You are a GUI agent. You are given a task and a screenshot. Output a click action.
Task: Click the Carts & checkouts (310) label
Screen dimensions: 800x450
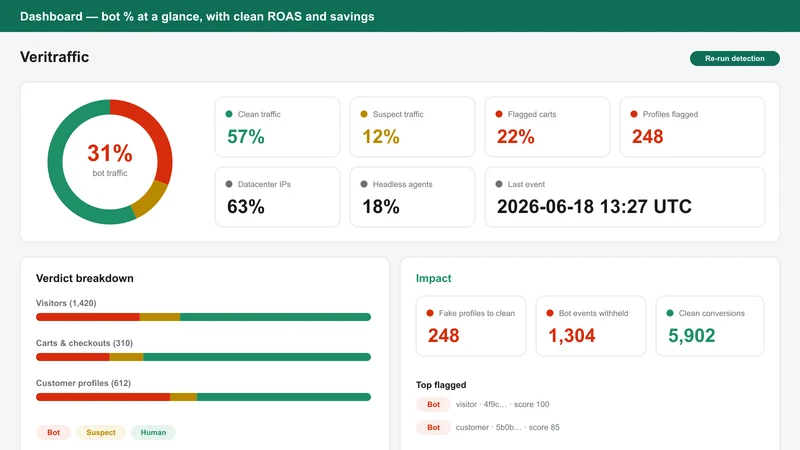[x=84, y=343]
